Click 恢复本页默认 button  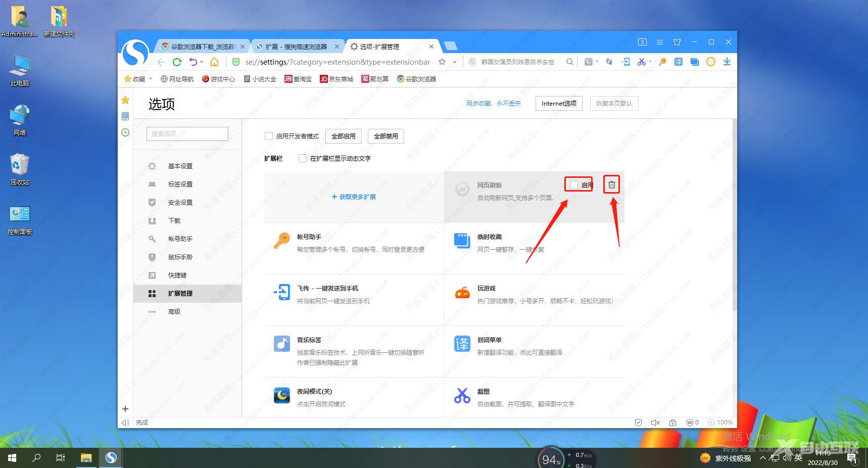click(614, 103)
